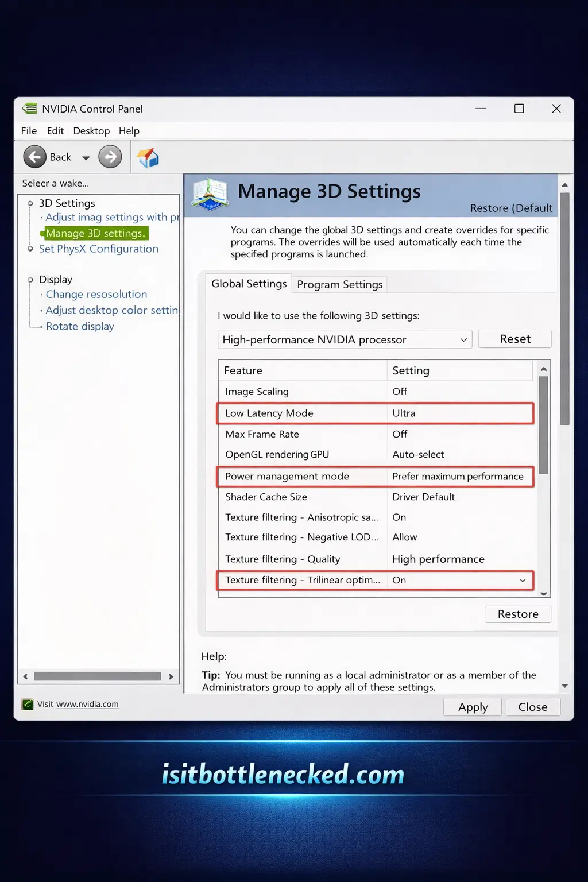Select Set PhysX Configuration in the sidebar

tap(98, 249)
